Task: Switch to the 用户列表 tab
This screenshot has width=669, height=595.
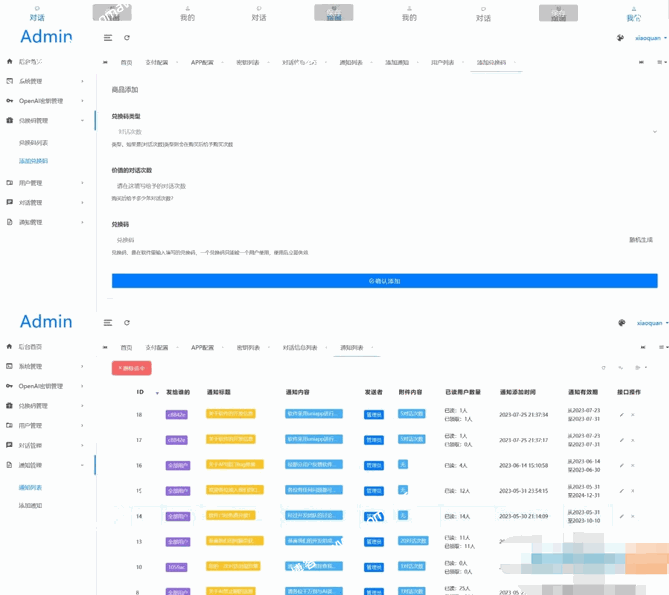Action: (x=442, y=62)
